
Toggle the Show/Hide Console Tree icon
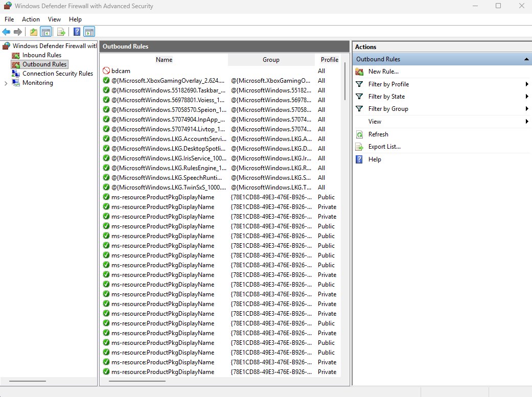[x=46, y=32]
